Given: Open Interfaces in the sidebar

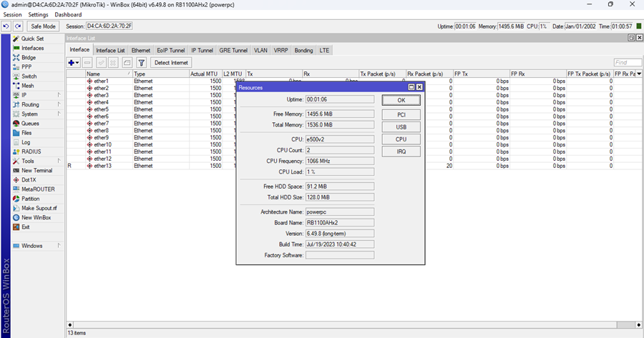Looking at the screenshot, I should pyautogui.click(x=32, y=48).
